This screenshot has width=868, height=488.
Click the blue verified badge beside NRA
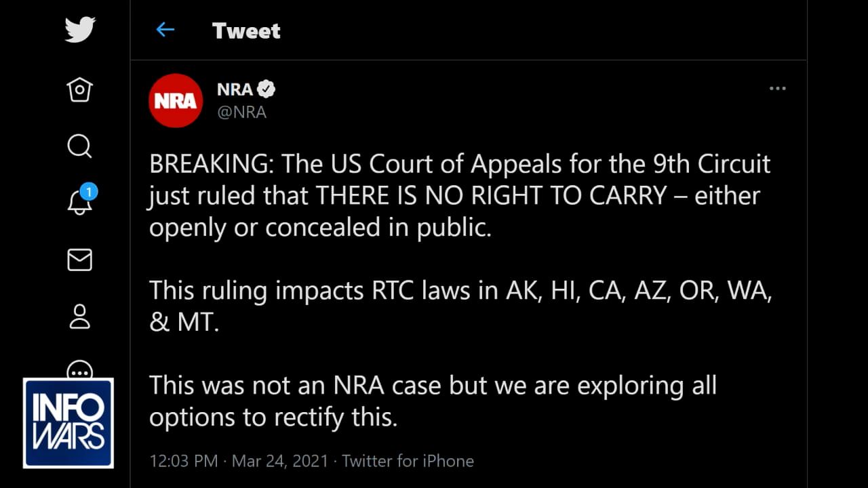(x=266, y=89)
